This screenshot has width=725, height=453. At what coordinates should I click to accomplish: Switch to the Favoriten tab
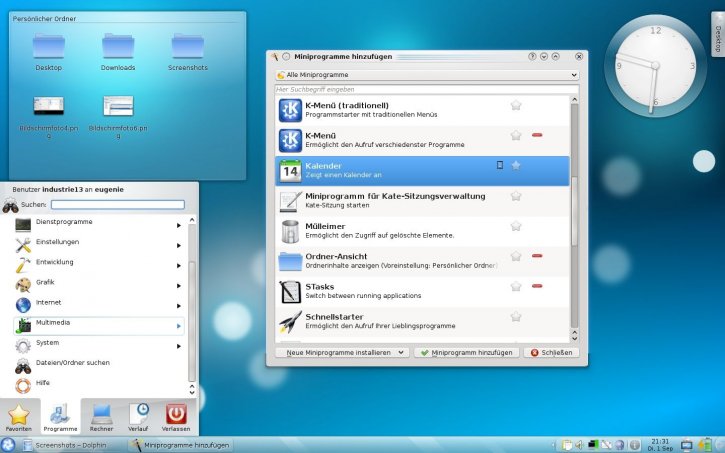18,417
